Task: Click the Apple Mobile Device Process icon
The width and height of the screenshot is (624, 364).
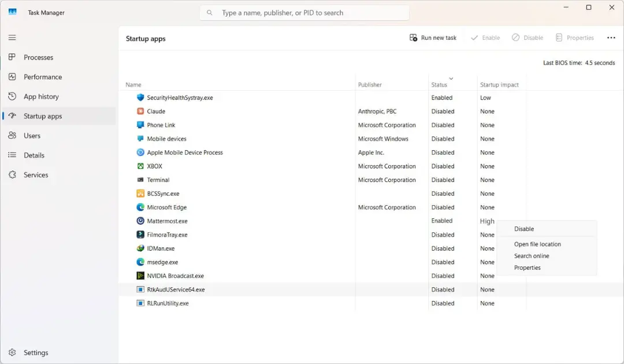Action: tap(140, 153)
